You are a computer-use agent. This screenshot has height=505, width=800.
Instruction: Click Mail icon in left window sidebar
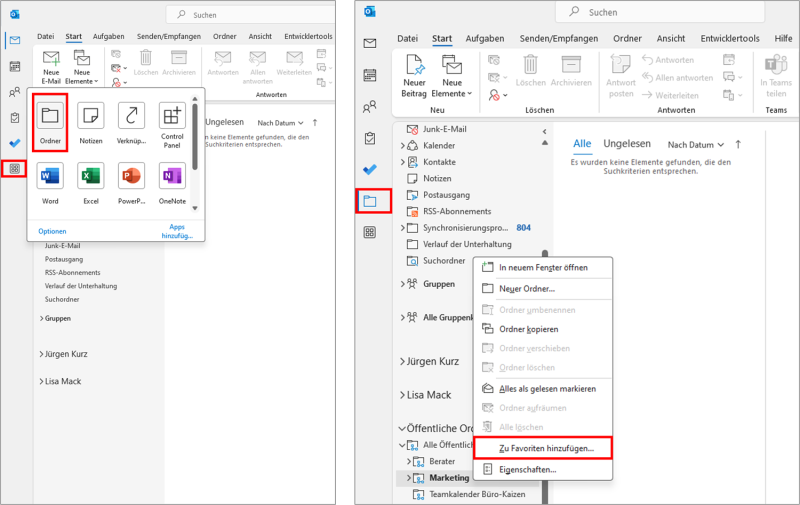click(15, 40)
